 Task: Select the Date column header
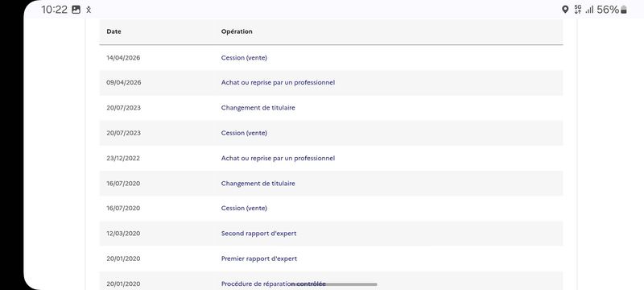(x=114, y=31)
